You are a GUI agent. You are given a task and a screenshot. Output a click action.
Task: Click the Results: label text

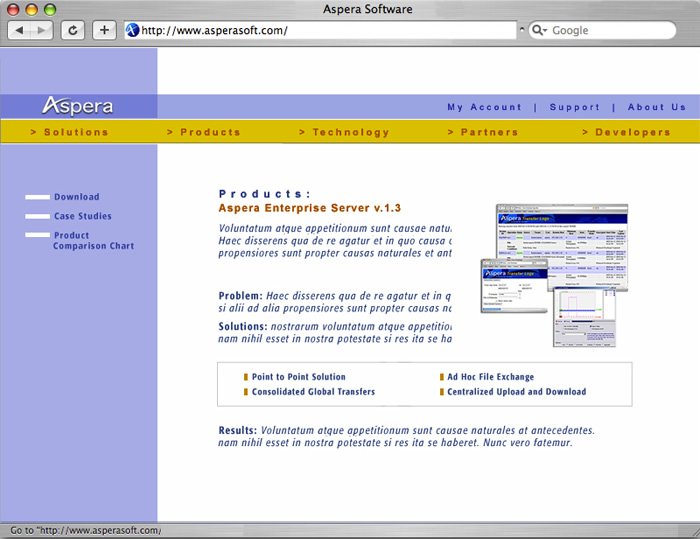click(238, 430)
